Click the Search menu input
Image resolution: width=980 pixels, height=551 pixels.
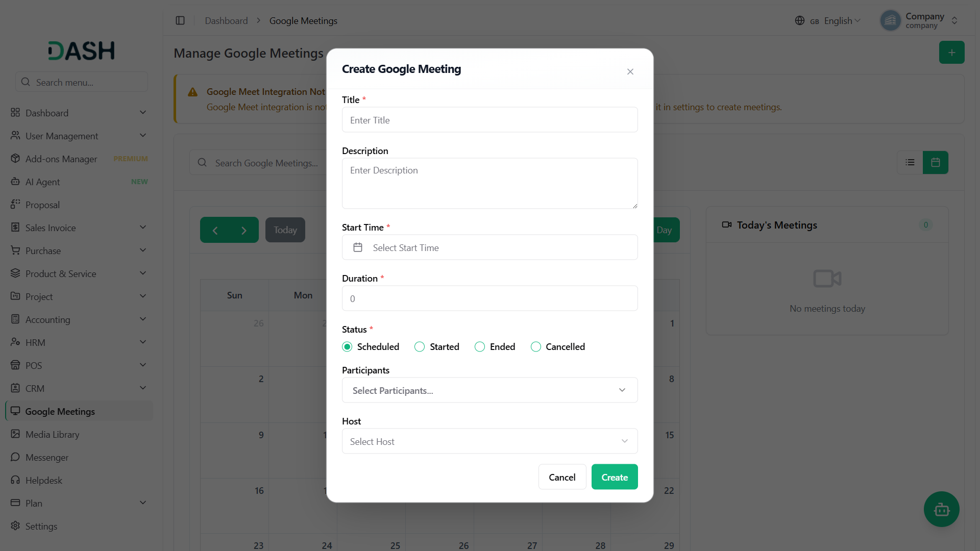point(82,82)
